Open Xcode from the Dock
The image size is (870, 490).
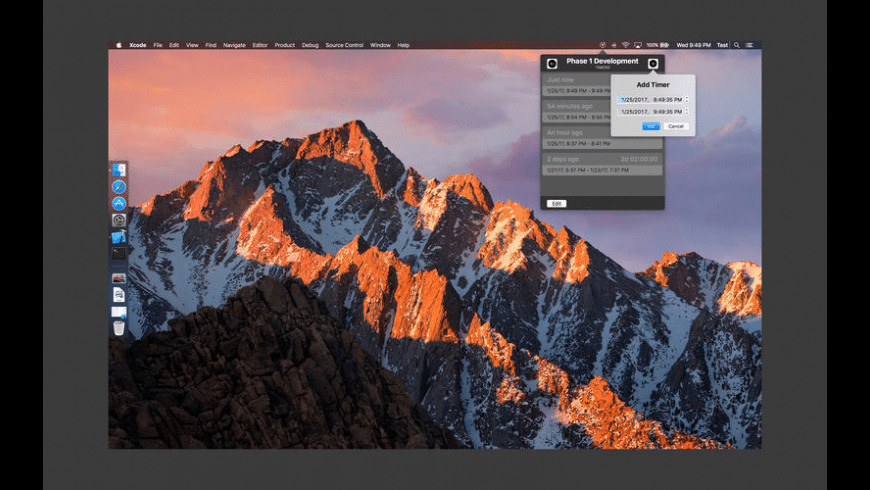[x=119, y=237]
